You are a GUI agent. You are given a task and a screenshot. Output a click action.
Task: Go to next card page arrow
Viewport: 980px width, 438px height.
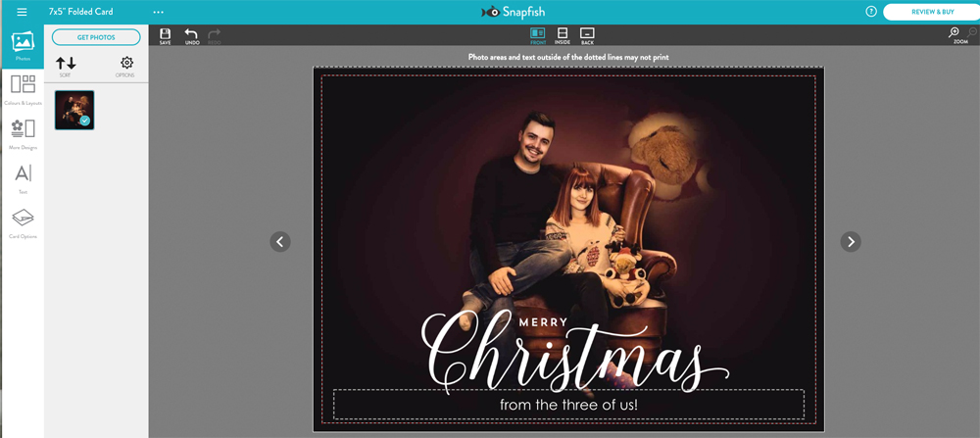[851, 241]
